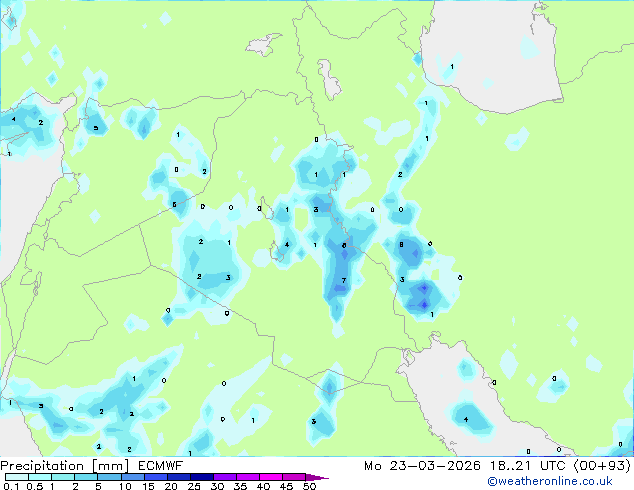Select the 0.1–0.5 mm legend swatch
This screenshot has width=634, height=490.
17,477
